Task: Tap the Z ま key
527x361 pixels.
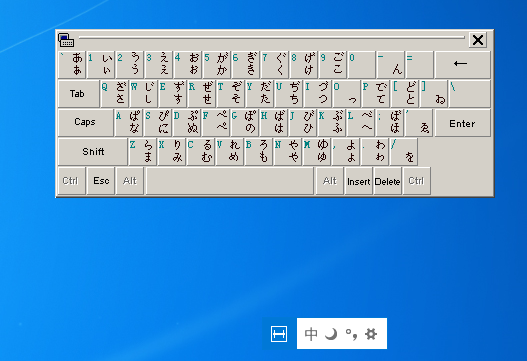Action: 143,152
